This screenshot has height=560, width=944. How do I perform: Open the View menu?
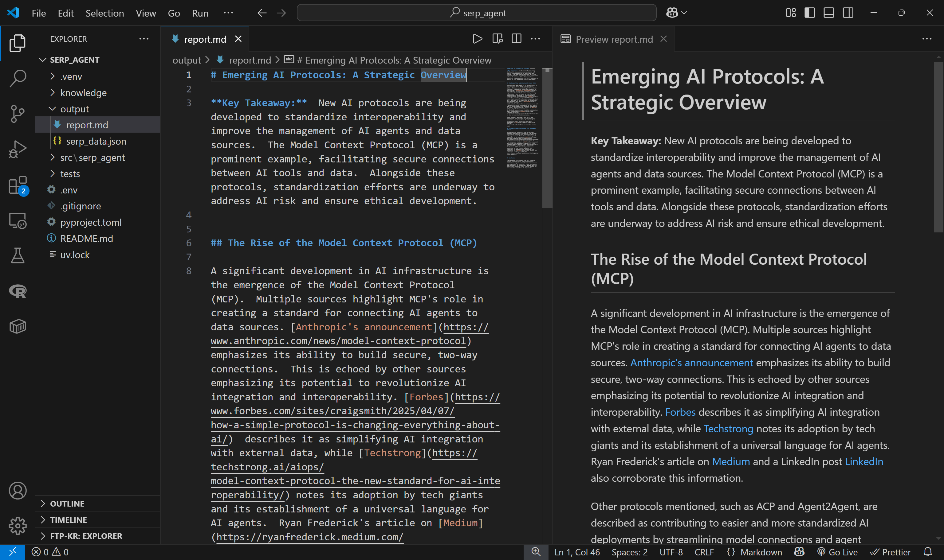[x=146, y=13]
